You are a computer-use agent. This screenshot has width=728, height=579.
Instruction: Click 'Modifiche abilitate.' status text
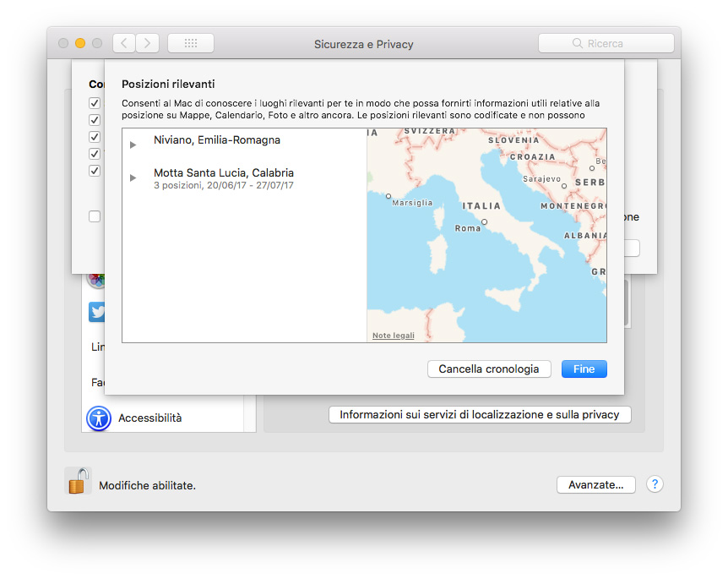click(x=147, y=485)
